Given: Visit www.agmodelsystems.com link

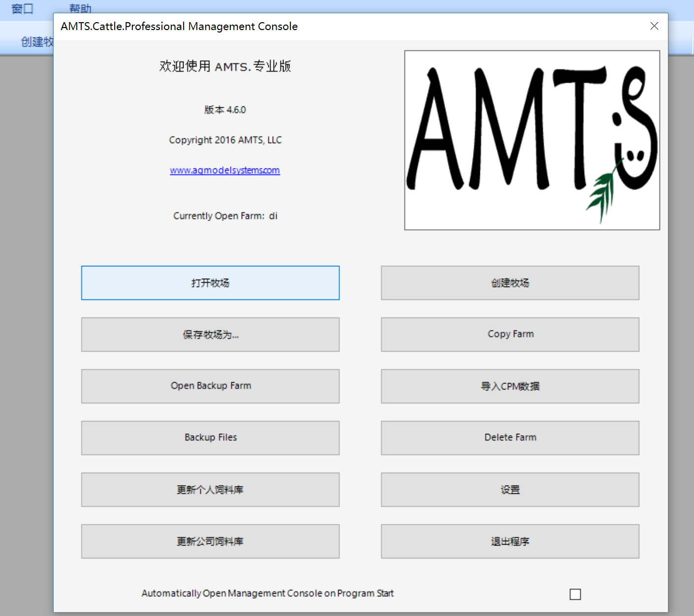Looking at the screenshot, I should (x=225, y=170).
